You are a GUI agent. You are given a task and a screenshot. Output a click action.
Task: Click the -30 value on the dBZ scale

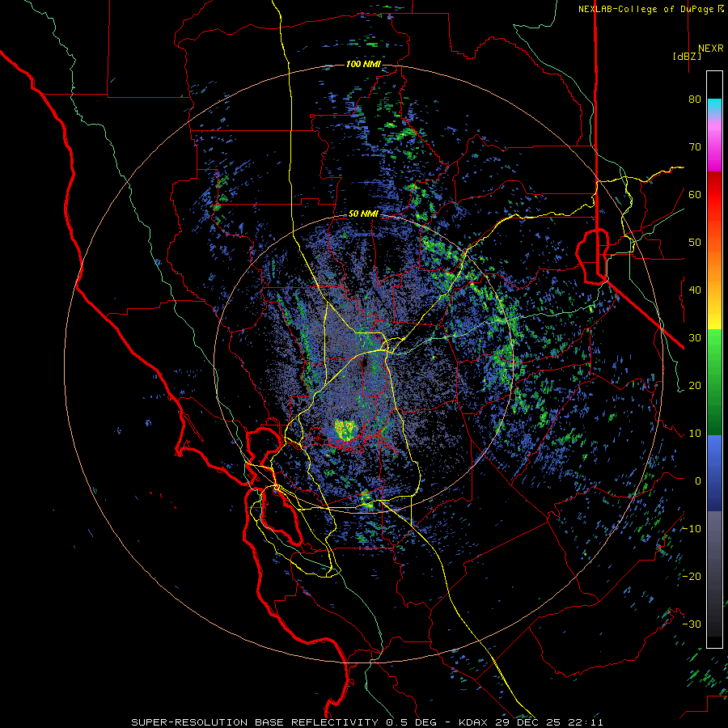pyautogui.click(x=692, y=624)
